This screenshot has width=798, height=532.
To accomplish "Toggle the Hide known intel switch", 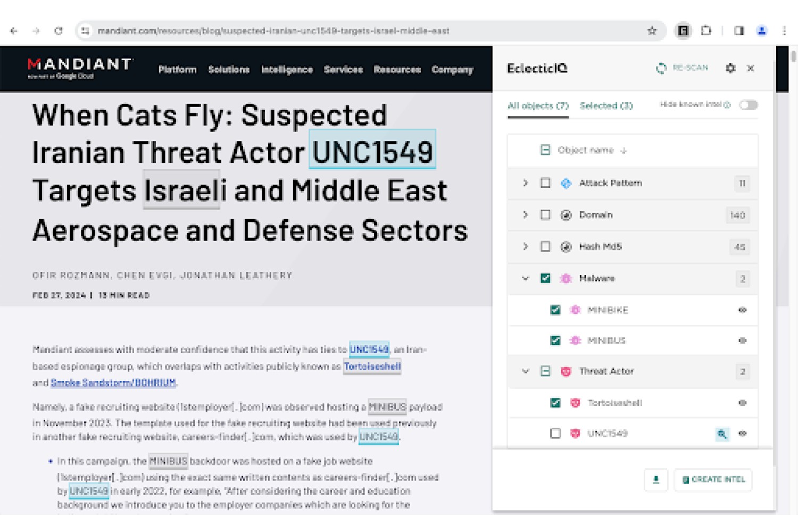I will 748,105.
